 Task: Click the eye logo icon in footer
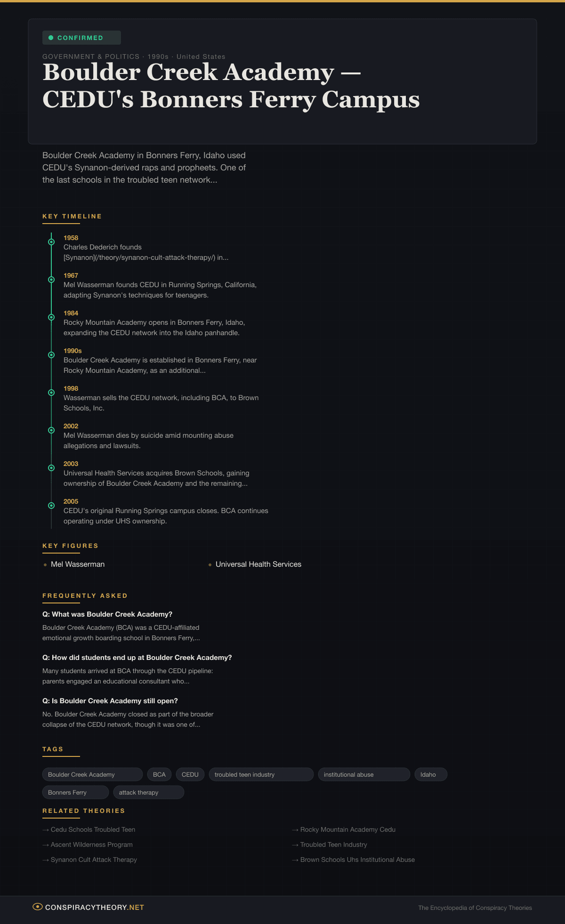click(37, 907)
